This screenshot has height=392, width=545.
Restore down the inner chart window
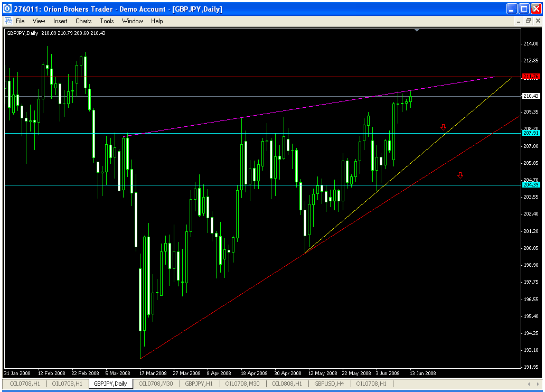(528, 21)
